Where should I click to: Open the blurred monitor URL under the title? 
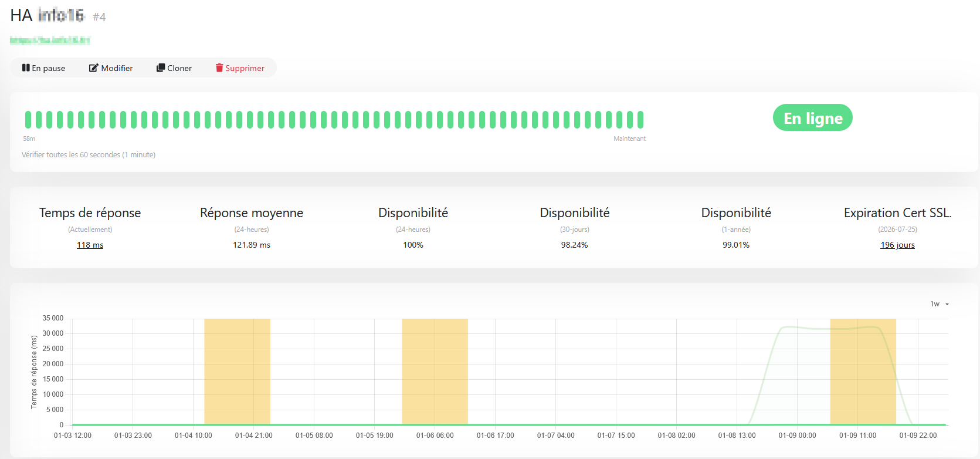[50, 40]
